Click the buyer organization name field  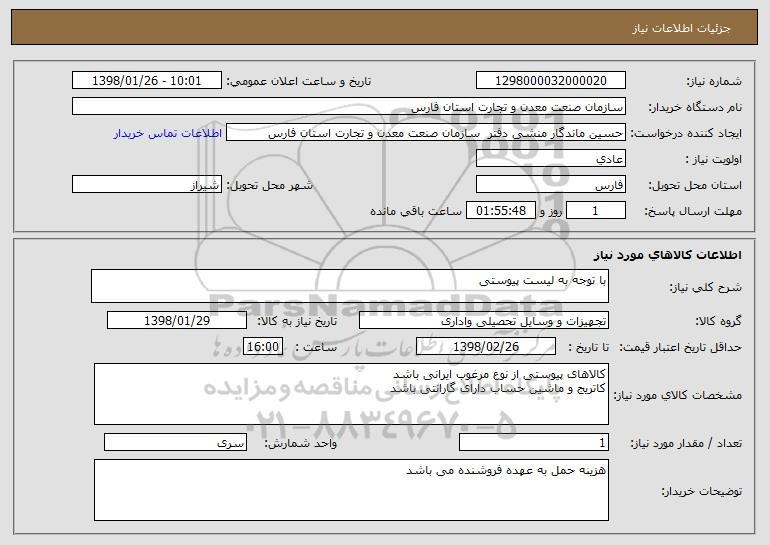[349, 107]
